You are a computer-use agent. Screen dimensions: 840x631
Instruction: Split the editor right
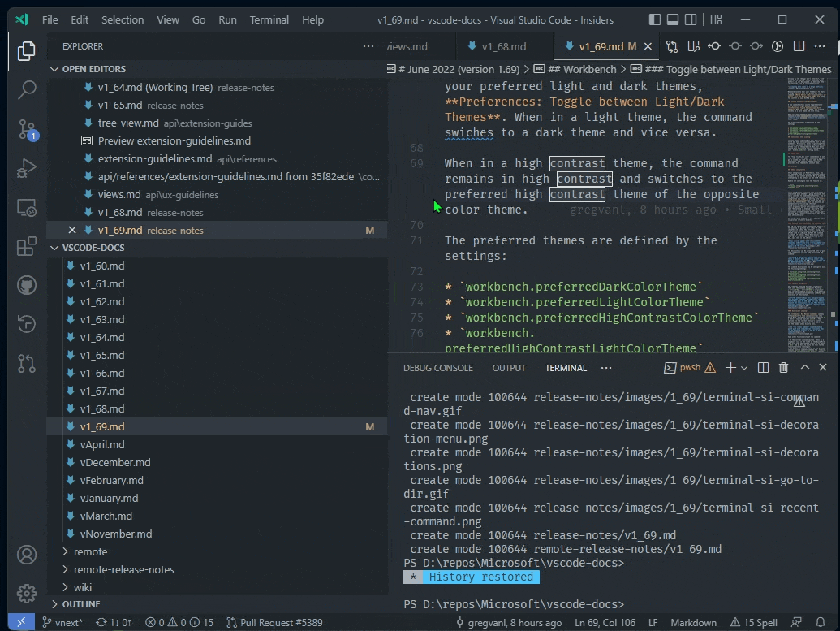pos(799,46)
